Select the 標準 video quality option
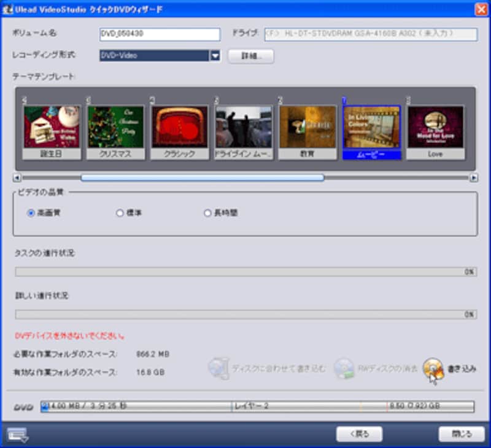Viewport: 491px width, 448px height. [x=120, y=213]
